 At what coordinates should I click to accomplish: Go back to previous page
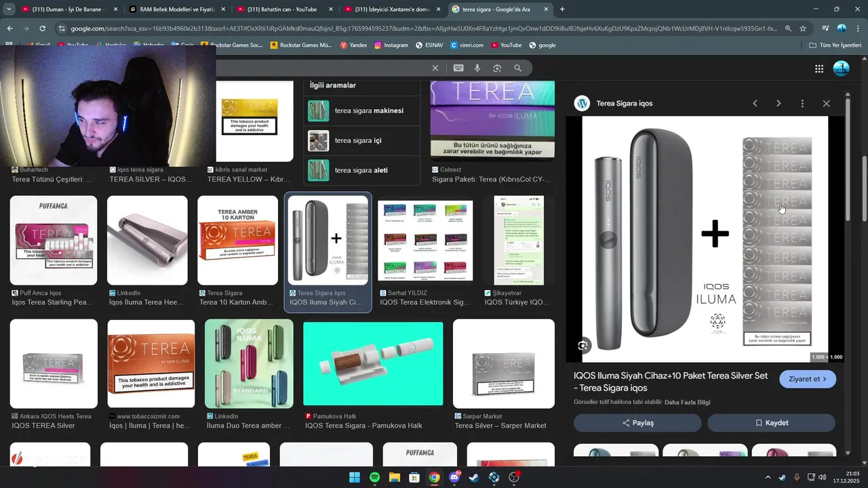[9, 28]
